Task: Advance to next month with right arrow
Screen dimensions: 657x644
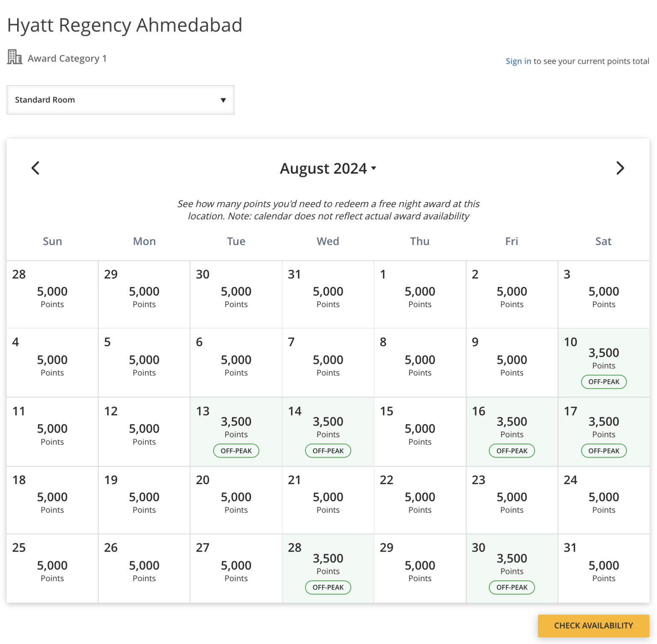Action: [620, 168]
